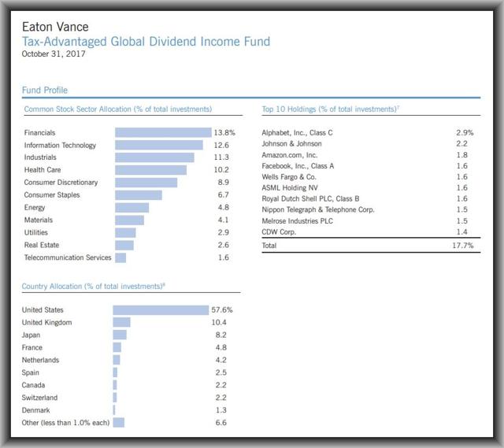
Task: Click the 'Canada' country label
Action: tap(33, 385)
